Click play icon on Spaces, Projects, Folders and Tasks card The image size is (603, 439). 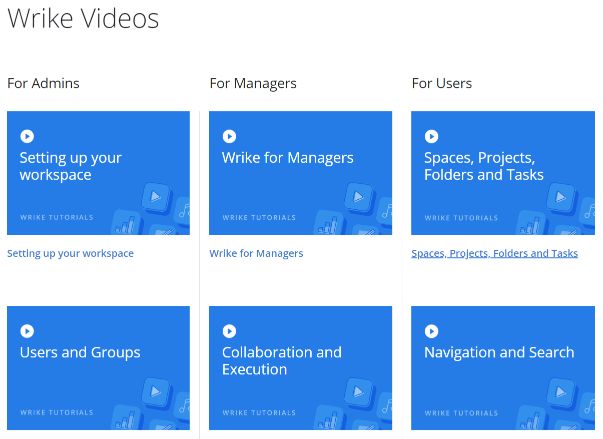pos(431,136)
